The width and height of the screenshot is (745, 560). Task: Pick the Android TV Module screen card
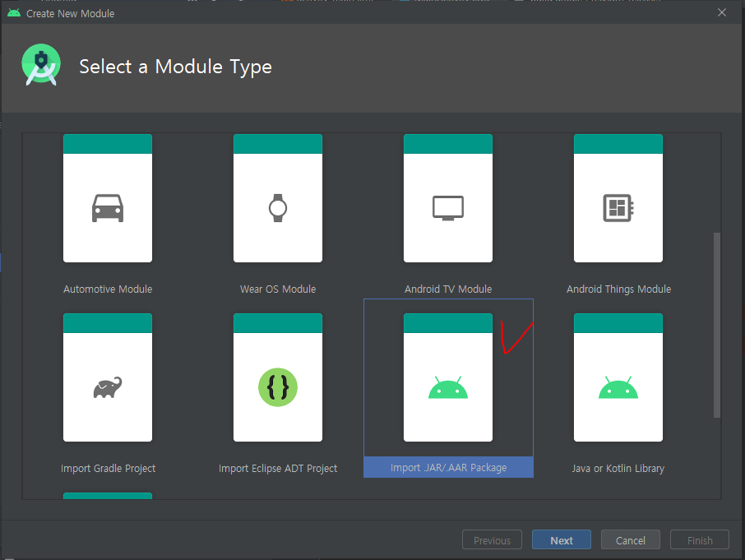point(448,198)
